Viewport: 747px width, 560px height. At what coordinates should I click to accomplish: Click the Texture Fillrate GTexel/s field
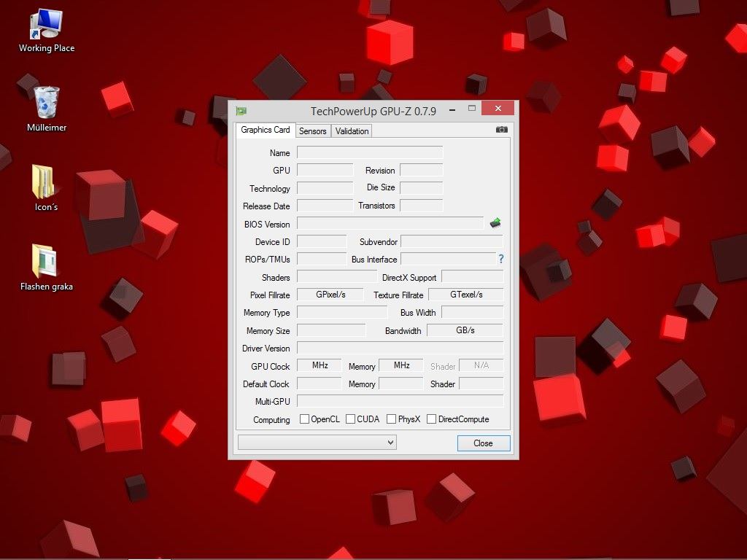465,295
